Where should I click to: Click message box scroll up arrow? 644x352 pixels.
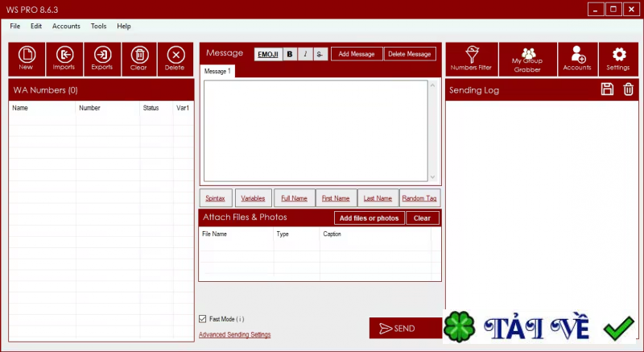[x=432, y=85]
